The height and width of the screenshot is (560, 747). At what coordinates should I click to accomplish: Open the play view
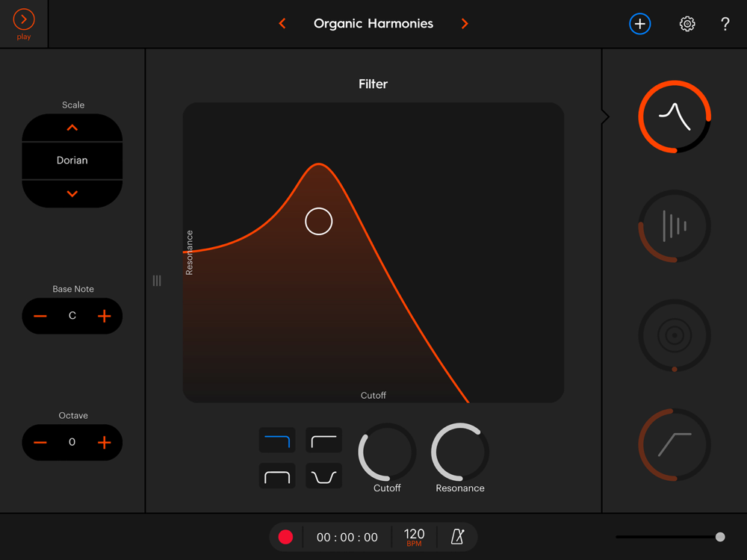tap(23, 24)
